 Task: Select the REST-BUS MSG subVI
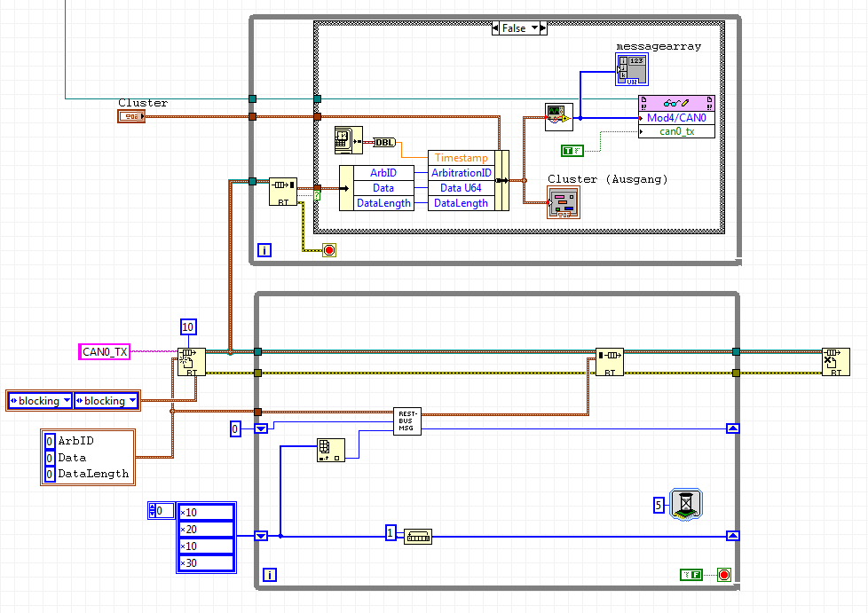[407, 421]
